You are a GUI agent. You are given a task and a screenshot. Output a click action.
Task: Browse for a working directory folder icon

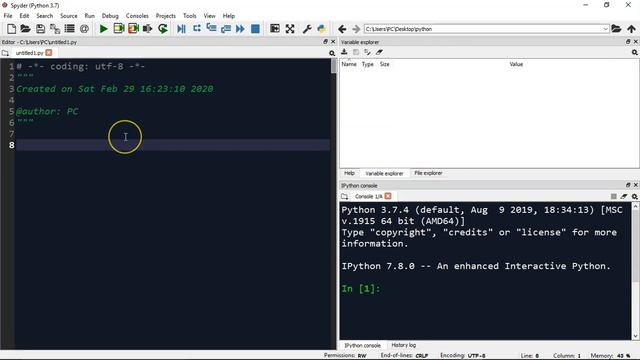pyautogui.click(x=616, y=29)
